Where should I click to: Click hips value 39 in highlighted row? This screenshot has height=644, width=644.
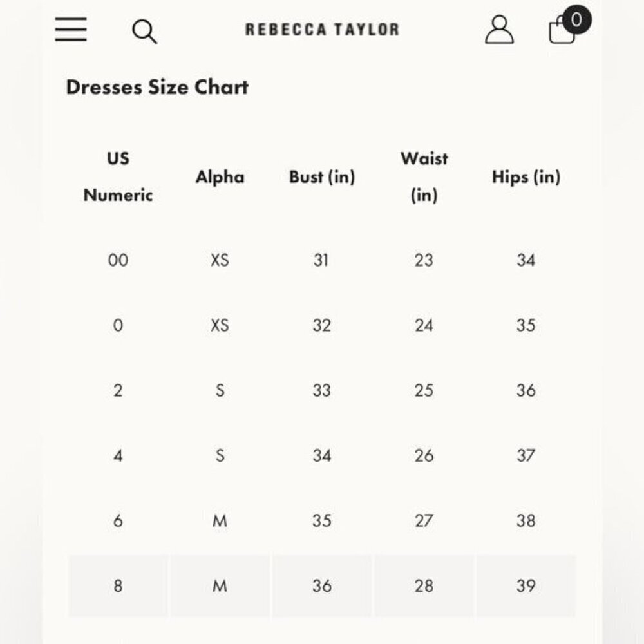pyautogui.click(x=526, y=585)
